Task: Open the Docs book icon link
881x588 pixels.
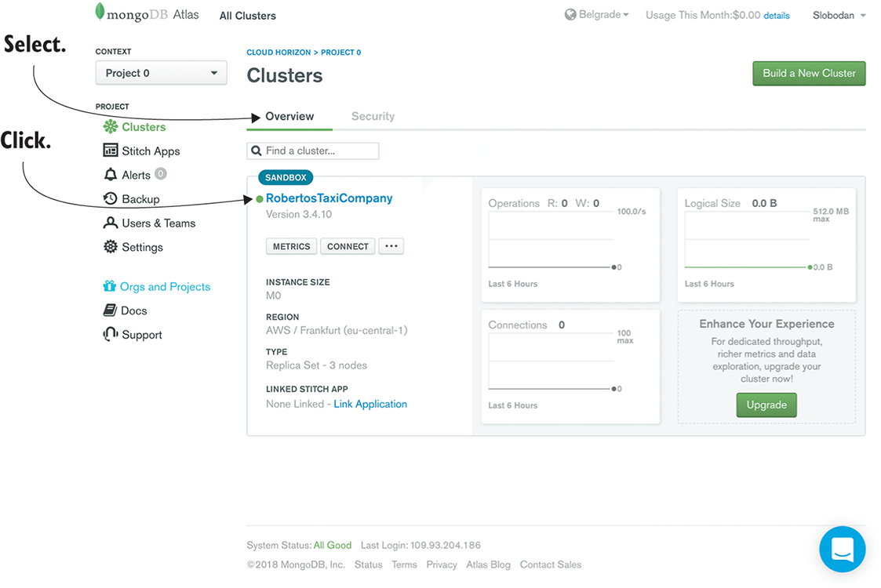Action: (111, 310)
